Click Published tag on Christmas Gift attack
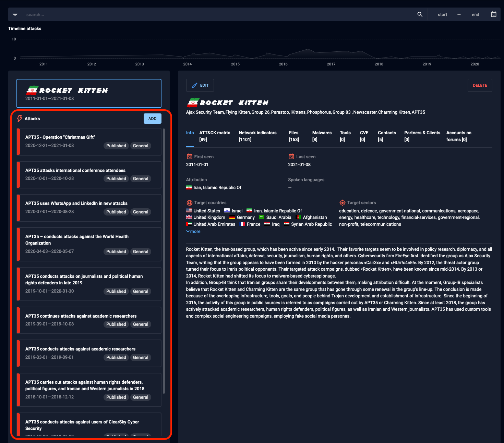 tap(116, 146)
